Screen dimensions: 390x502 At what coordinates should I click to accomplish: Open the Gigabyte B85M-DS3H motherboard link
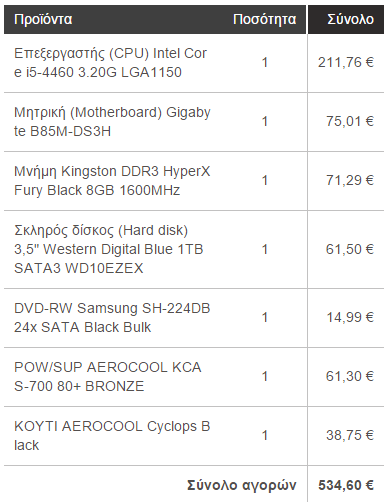click(112, 122)
